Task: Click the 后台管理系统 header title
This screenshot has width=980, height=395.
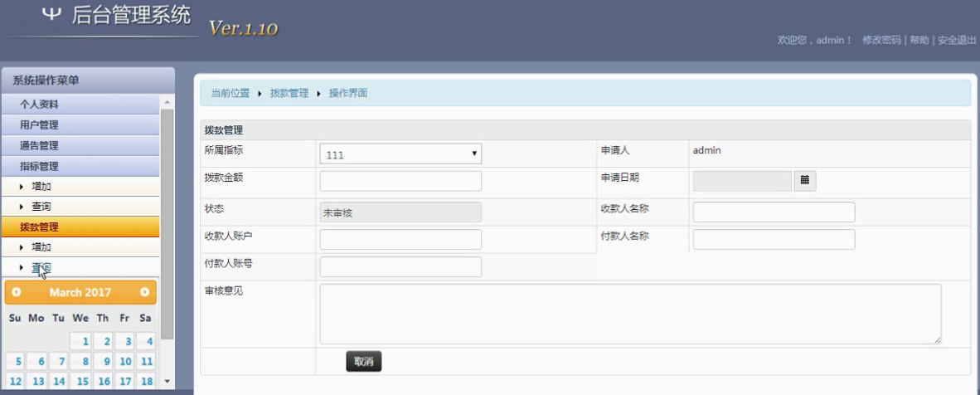Action: point(131,15)
